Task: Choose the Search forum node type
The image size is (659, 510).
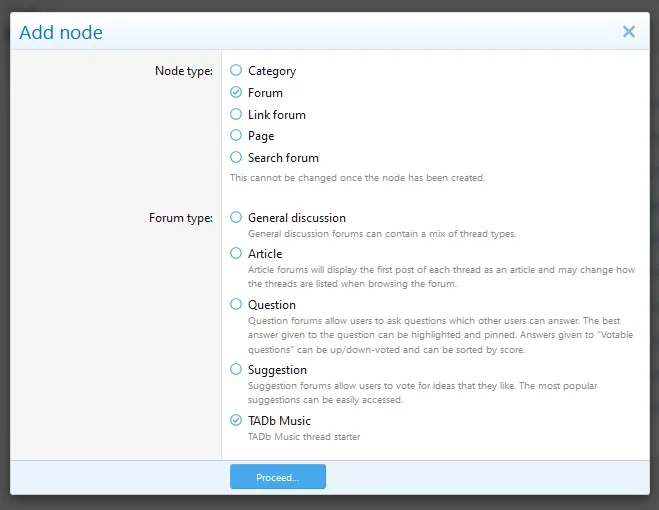Action: pyautogui.click(x=236, y=157)
